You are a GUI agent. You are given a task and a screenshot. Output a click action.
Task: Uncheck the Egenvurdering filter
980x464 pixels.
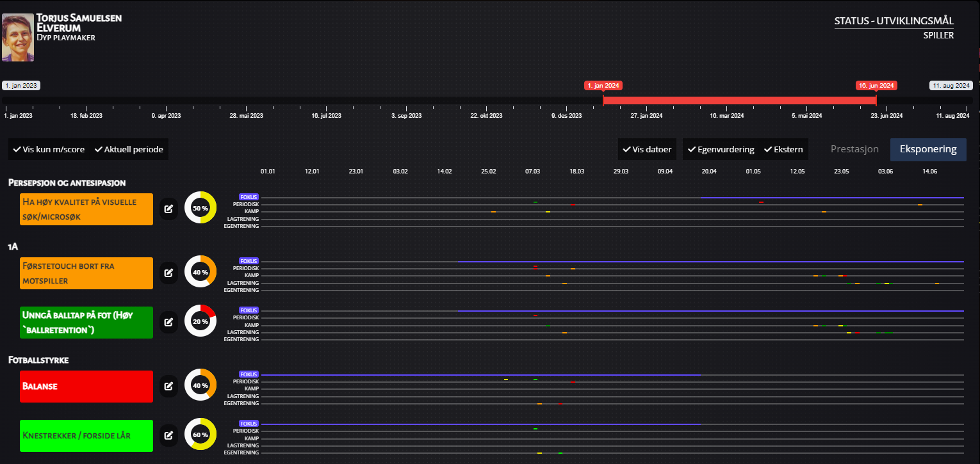(x=721, y=149)
